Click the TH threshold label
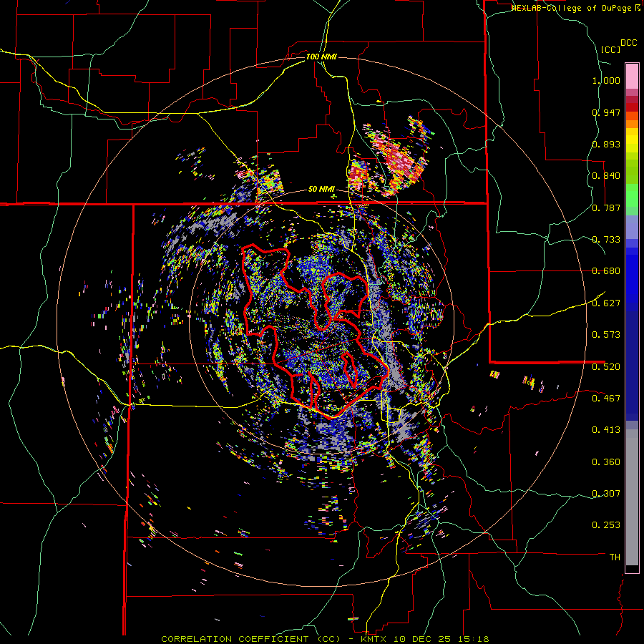The image size is (644, 644). click(615, 557)
